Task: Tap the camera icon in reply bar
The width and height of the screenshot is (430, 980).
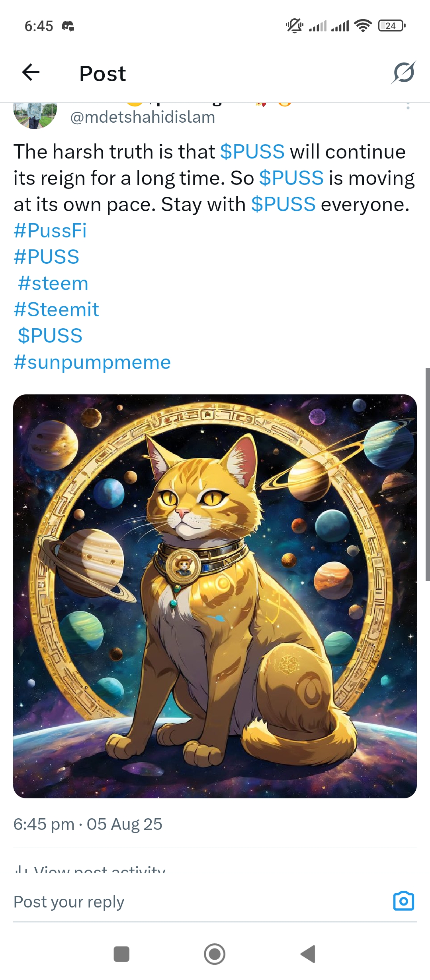Action: [x=404, y=901]
